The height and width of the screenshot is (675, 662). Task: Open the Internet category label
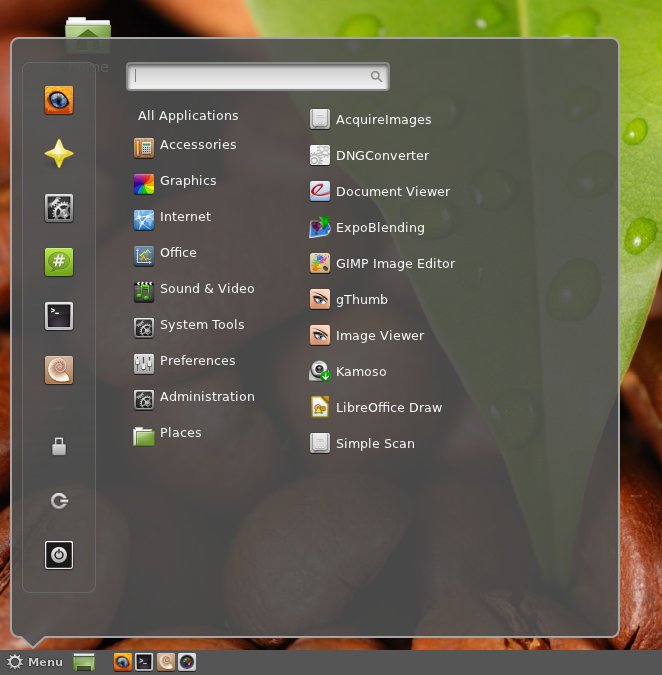(x=186, y=217)
